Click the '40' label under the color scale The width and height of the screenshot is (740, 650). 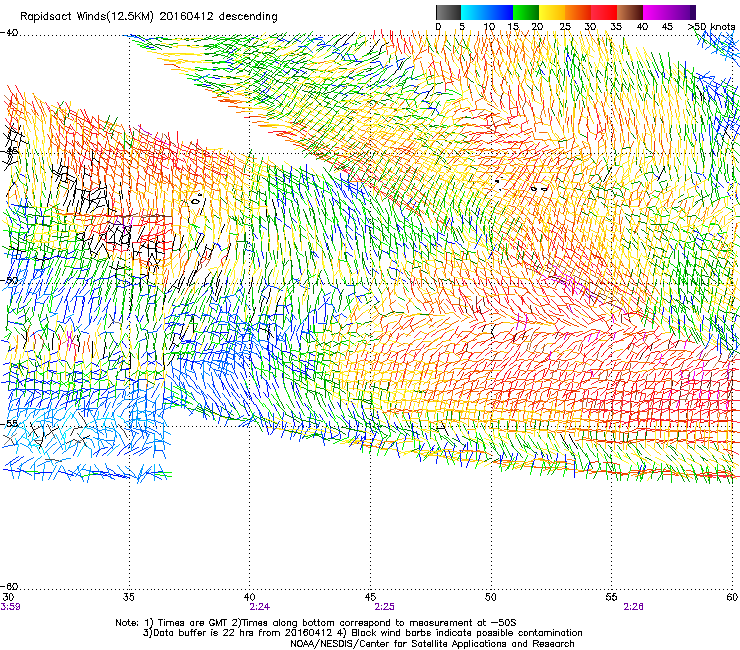[642, 27]
